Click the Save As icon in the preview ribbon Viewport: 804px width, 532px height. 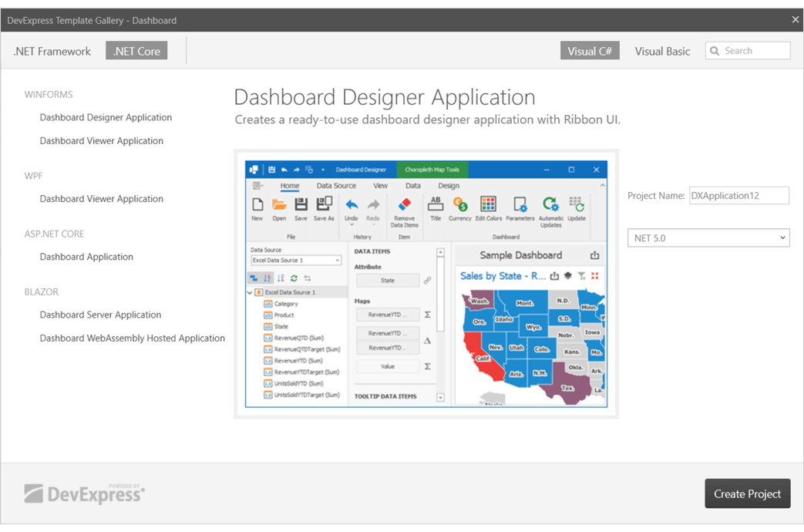(x=324, y=205)
